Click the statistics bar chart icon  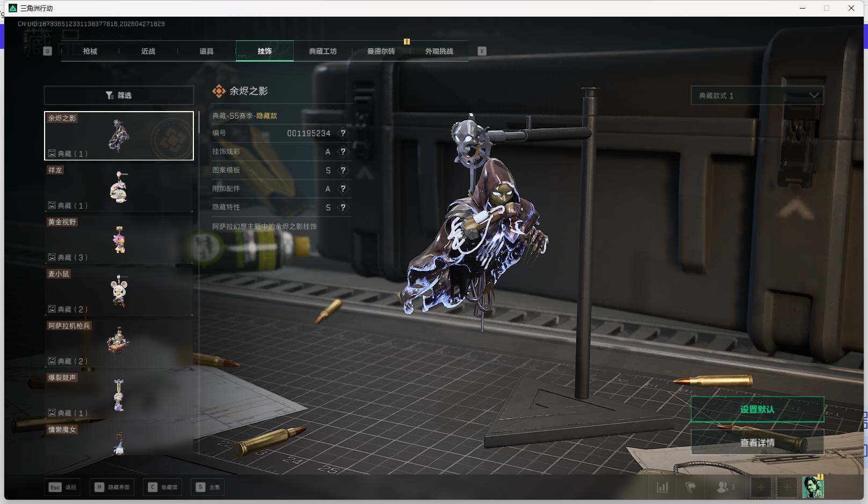click(662, 487)
